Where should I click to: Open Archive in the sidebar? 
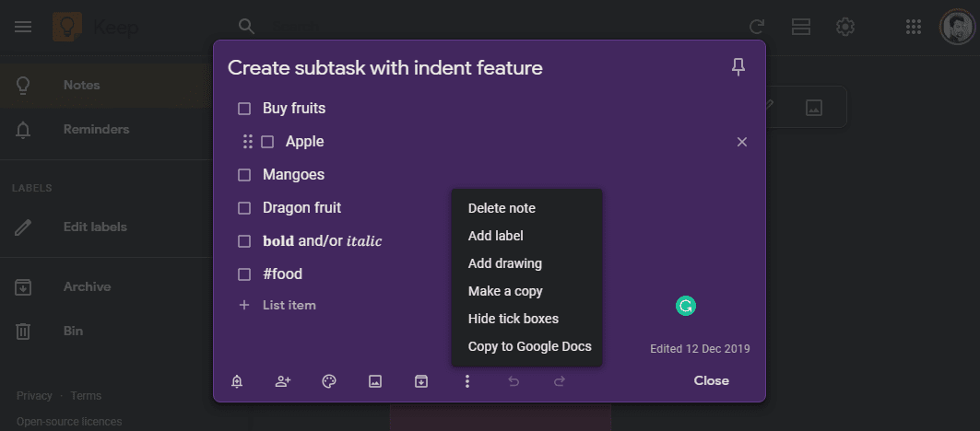(106, 286)
